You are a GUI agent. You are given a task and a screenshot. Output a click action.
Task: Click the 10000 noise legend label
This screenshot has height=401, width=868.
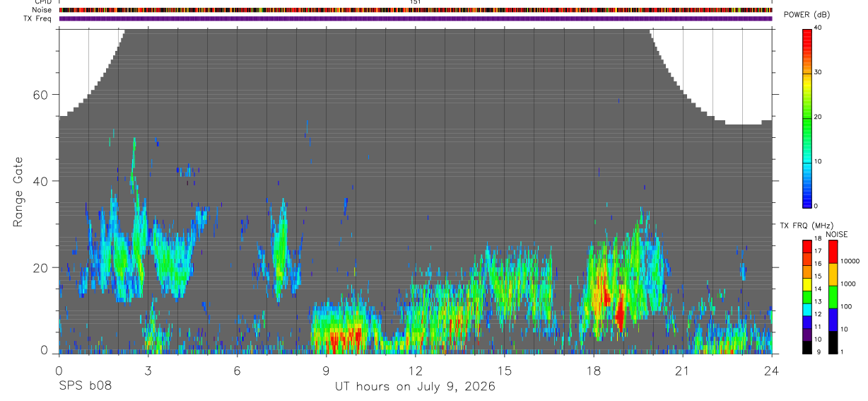tap(850, 261)
